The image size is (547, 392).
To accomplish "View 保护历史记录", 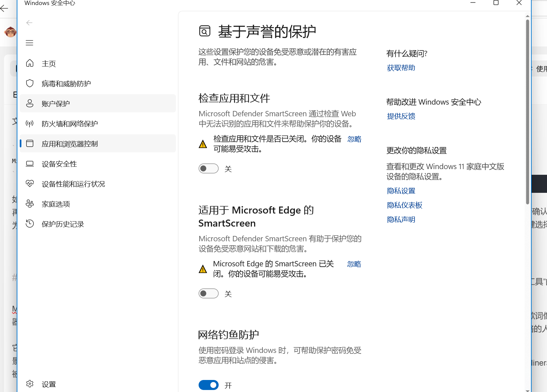I will pos(98,224).
